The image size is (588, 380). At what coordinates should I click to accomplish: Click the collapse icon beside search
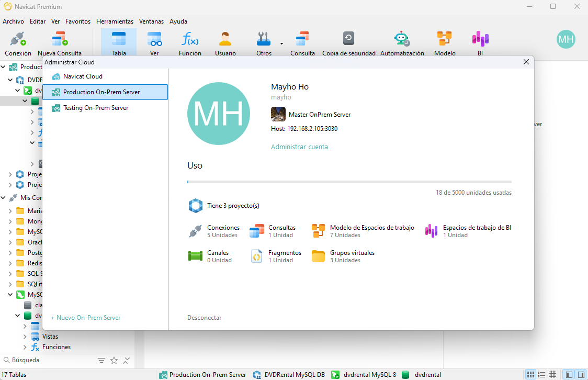[127, 361]
